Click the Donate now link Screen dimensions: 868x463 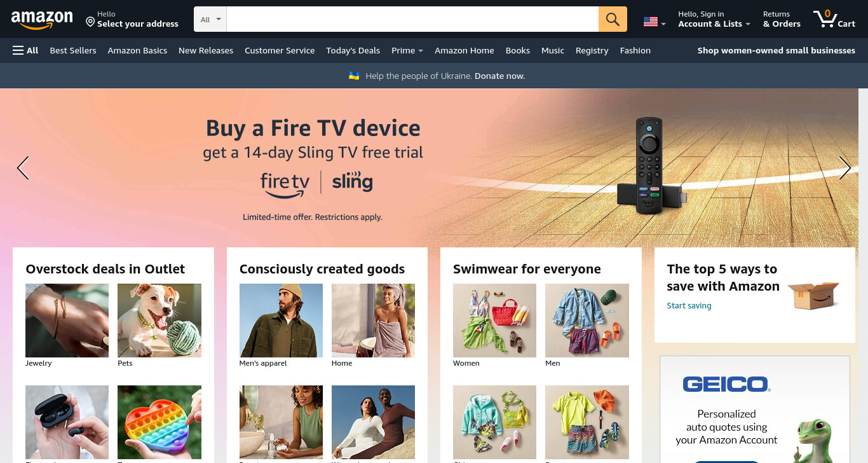(x=499, y=76)
